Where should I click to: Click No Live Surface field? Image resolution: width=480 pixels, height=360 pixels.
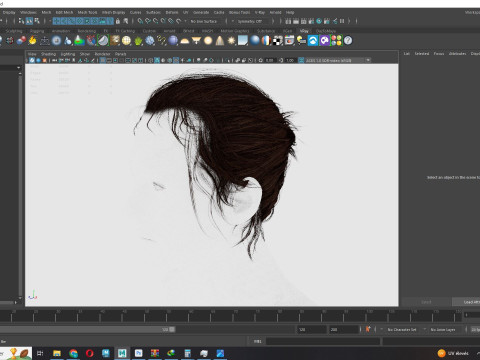(204, 21)
